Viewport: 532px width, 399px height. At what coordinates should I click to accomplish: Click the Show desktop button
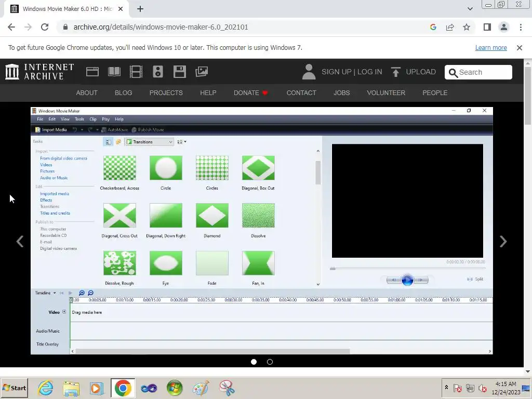527,388
